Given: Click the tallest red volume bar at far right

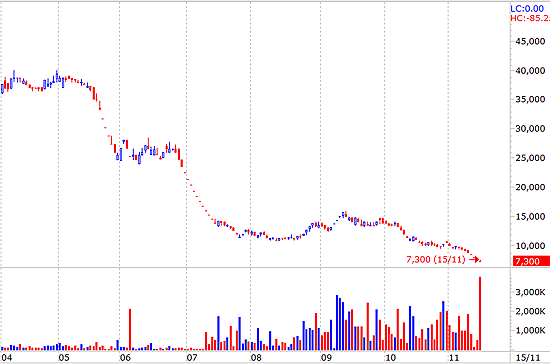Looking at the screenshot, I should (x=480, y=314).
